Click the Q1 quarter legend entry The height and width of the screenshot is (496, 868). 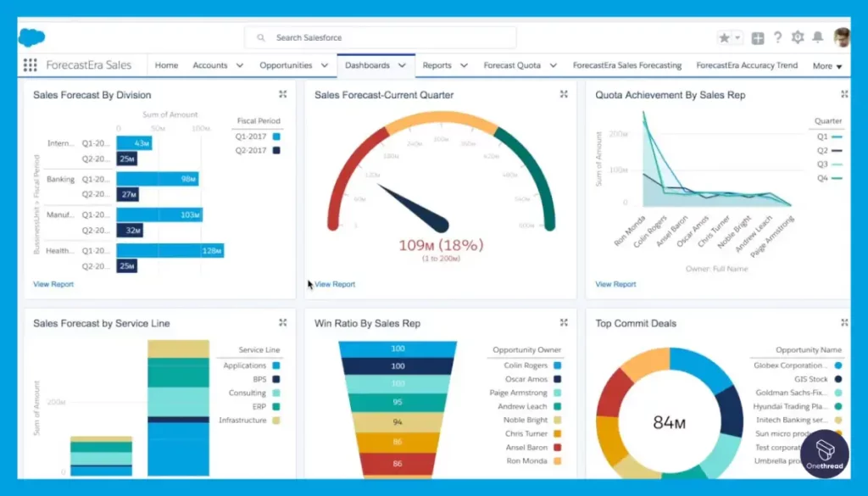point(829,137)
